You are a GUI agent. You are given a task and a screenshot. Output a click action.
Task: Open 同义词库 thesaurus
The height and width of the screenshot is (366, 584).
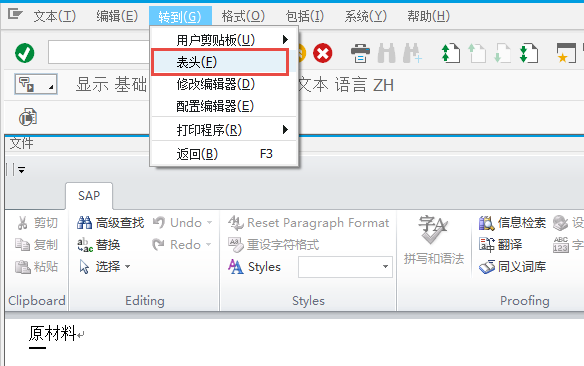512,267
